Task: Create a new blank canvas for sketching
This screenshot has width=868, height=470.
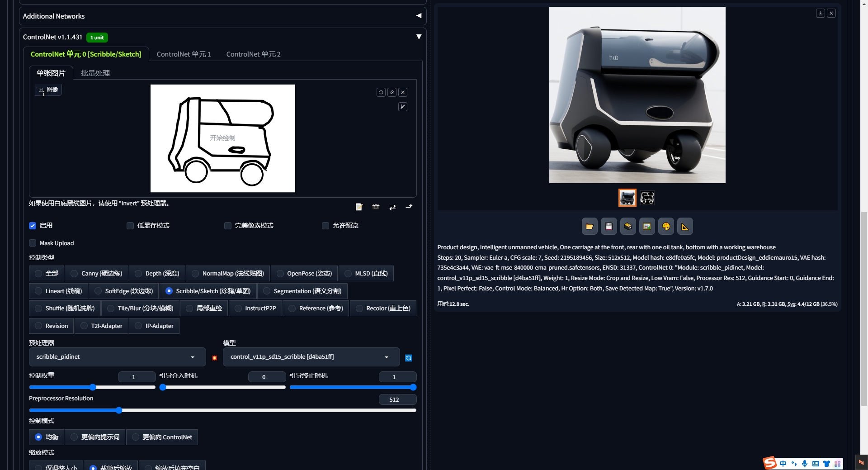Action: point(359,207)
